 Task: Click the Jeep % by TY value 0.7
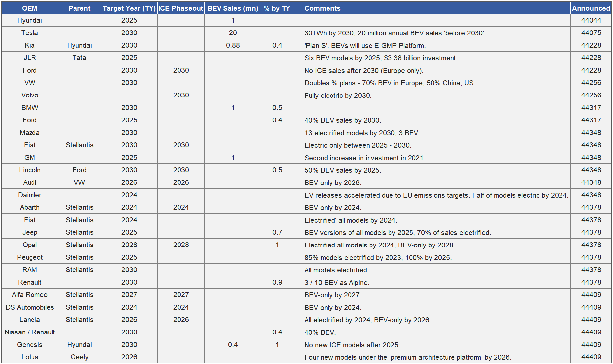pyautogui.click(x=277, y=232)
